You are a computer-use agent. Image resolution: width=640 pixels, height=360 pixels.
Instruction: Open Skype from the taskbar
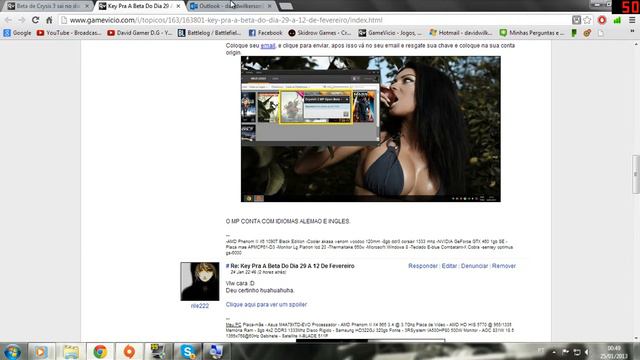click(x=187, y=351)
